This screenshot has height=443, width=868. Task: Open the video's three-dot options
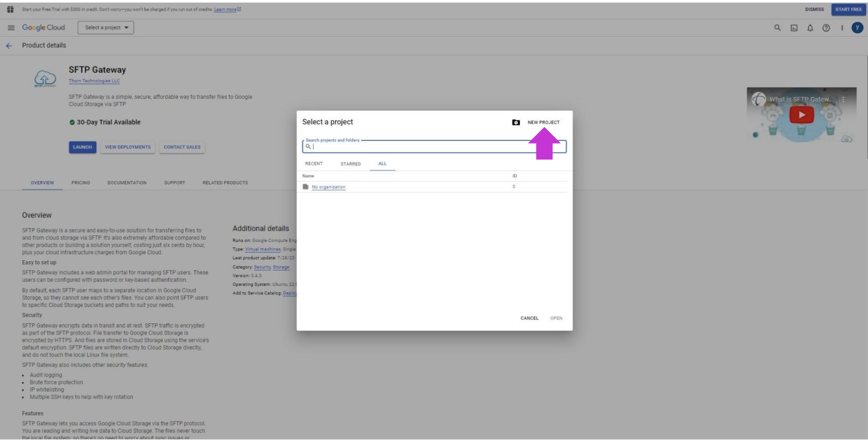tap(843, 99)
